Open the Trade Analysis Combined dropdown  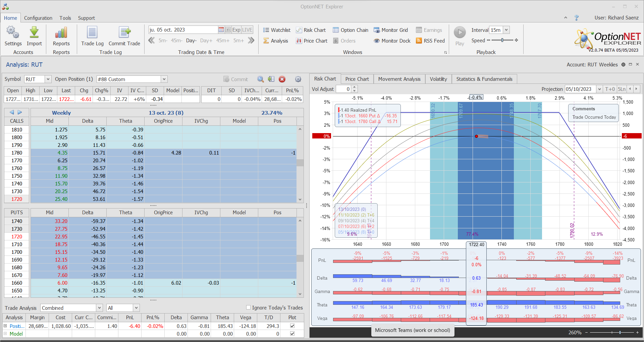coord(99,308)
